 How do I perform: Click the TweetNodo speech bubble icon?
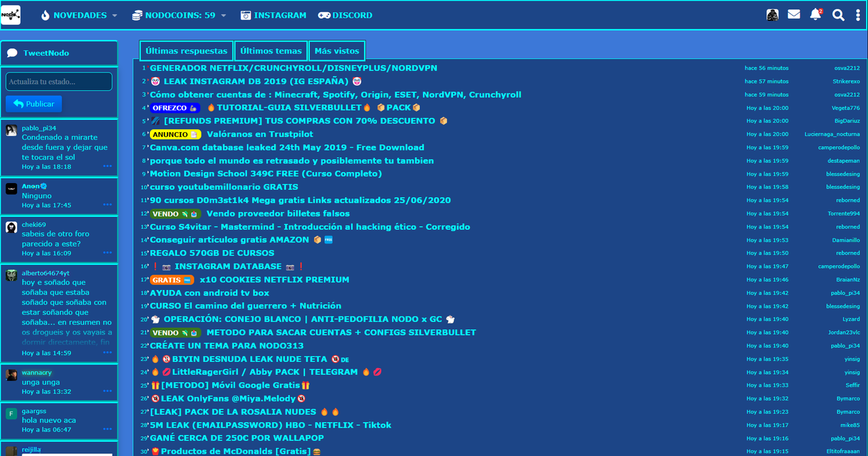tap(12, 53)
